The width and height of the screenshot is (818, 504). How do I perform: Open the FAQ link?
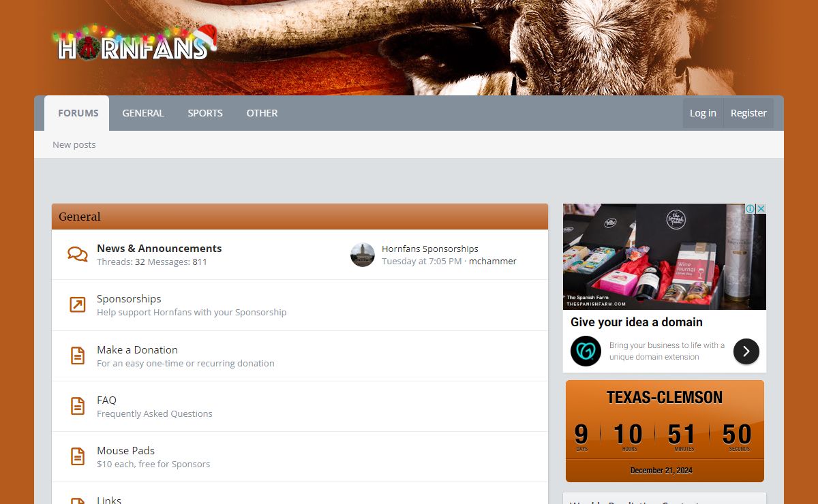pos(106,400)
